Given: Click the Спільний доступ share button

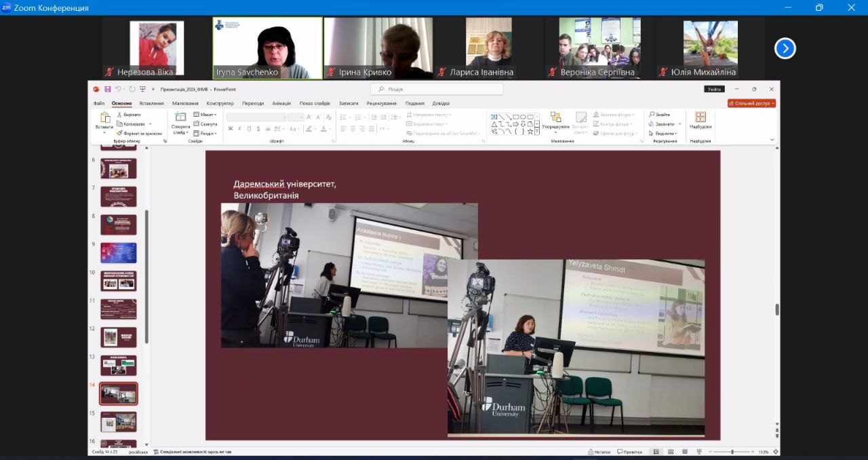Looking at the screenshot, I should pos(751,103).
